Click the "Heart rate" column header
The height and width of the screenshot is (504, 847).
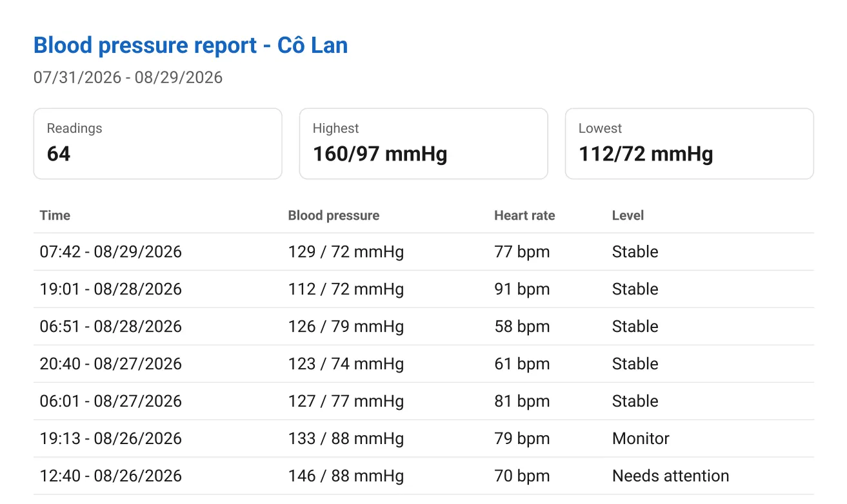524,216
